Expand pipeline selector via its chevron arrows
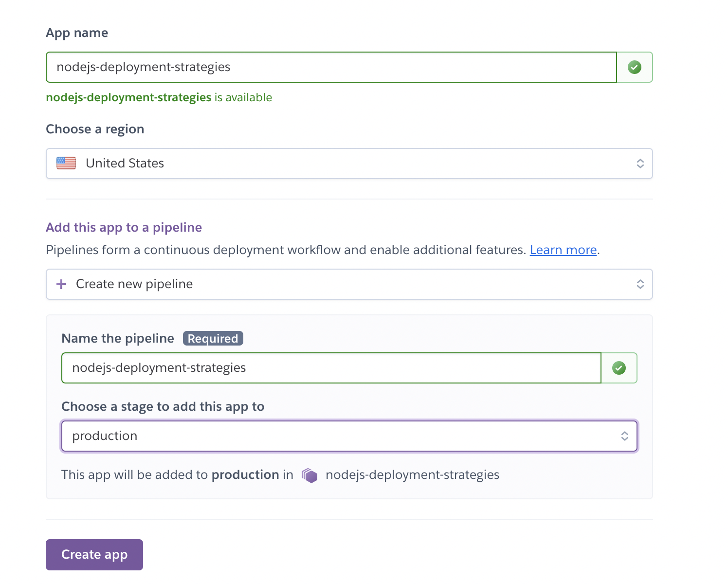728x584 pixels. tap(640, 284)
